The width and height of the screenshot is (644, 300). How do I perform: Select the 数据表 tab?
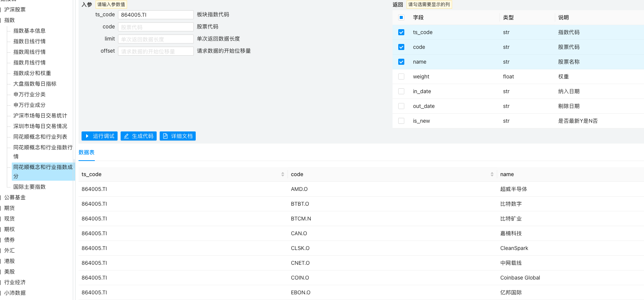[86, 152]
